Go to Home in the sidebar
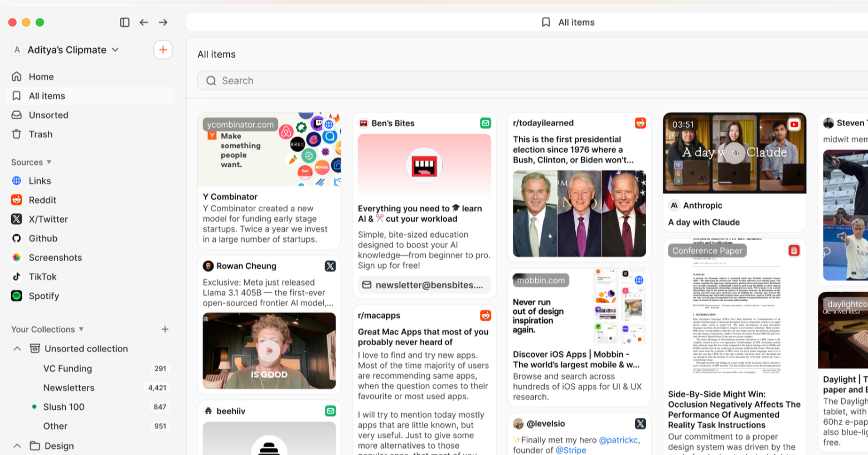 40,76
